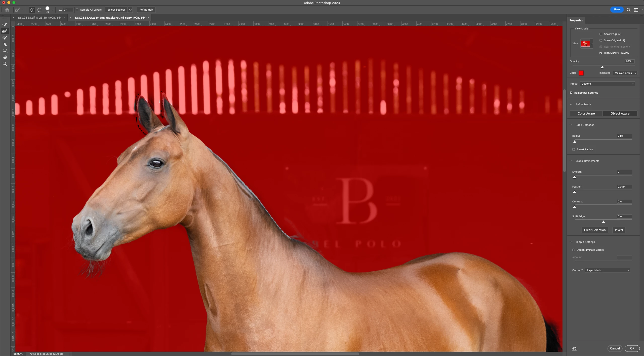Screen dimensions: 644x356
Task: Click the reset workspace icon beside Cancel
Action: (x=574, y=348)
